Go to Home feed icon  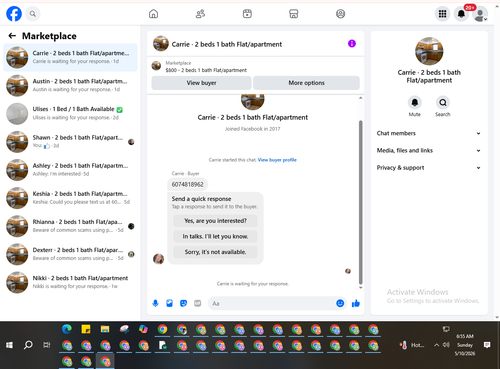[153, 14]
